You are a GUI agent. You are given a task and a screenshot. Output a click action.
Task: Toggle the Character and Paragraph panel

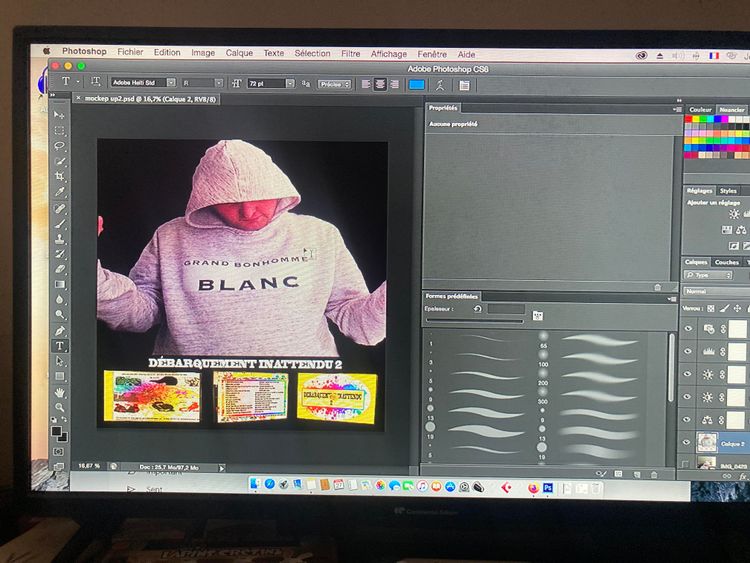(x=464, y=86)
